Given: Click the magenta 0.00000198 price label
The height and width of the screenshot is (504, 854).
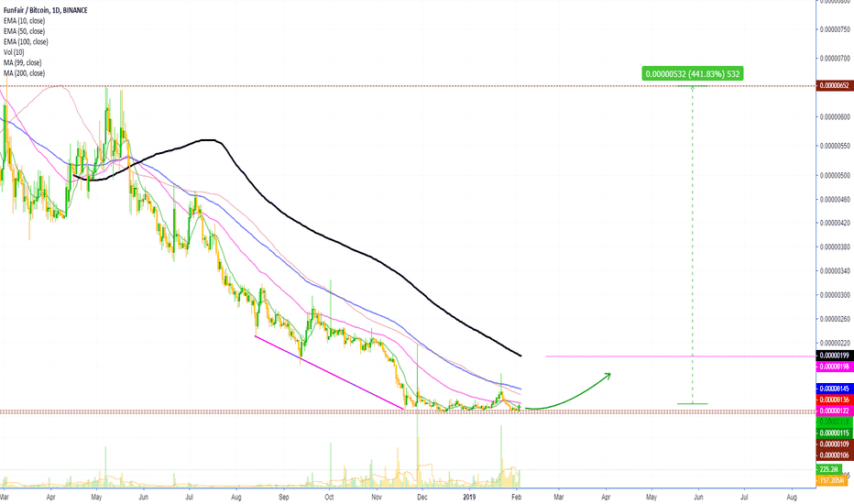Looking at the screenshot, I should [x=833, y=367].
